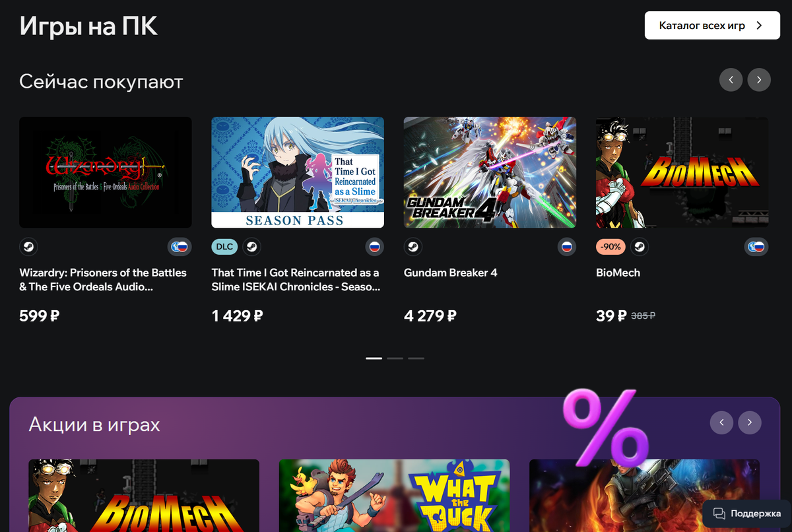Click the region flags icon on the Wizardry card
792x532 pixels.
tap(180, 247)
